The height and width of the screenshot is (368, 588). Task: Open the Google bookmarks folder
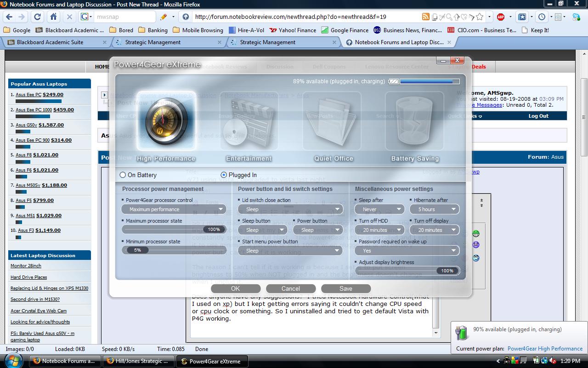[17, 30]
